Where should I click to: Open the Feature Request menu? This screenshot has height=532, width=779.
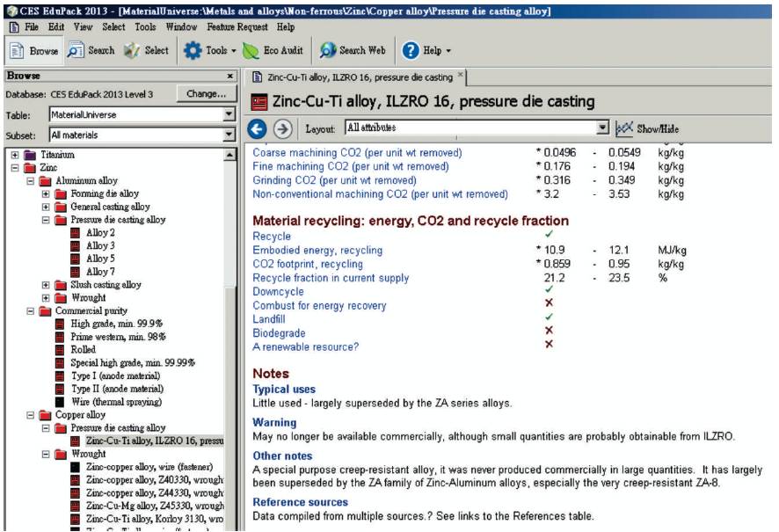click(237, 27)
